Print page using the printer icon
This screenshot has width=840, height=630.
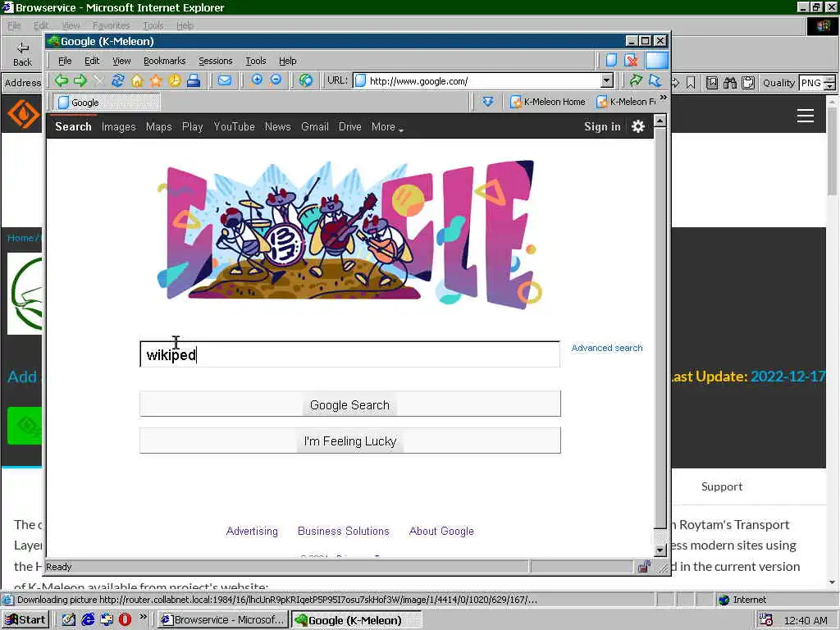194,81
